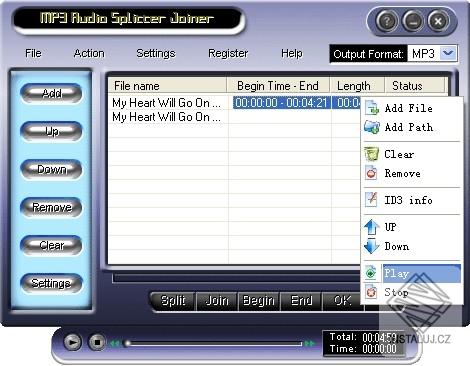Click the Clear button in sidebar

point(51,245)
